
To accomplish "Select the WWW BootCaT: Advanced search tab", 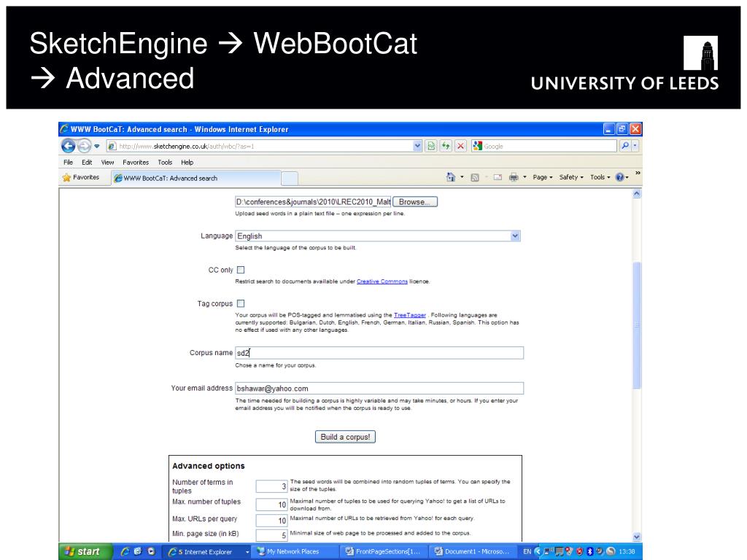I will [x=196, y=178].
